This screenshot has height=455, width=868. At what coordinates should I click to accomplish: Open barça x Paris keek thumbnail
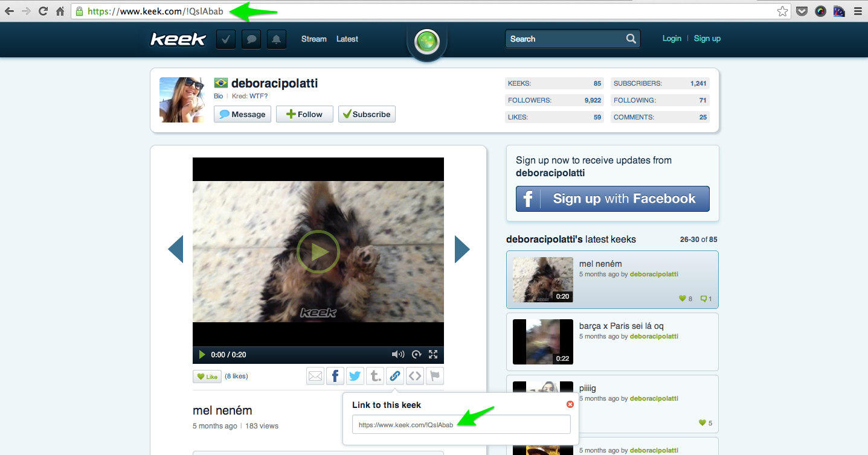[543, 342]
